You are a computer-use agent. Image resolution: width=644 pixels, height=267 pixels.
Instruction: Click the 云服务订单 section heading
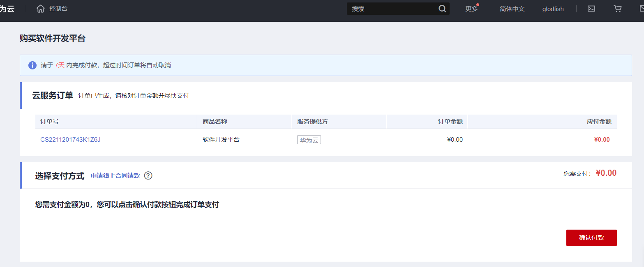53,96
